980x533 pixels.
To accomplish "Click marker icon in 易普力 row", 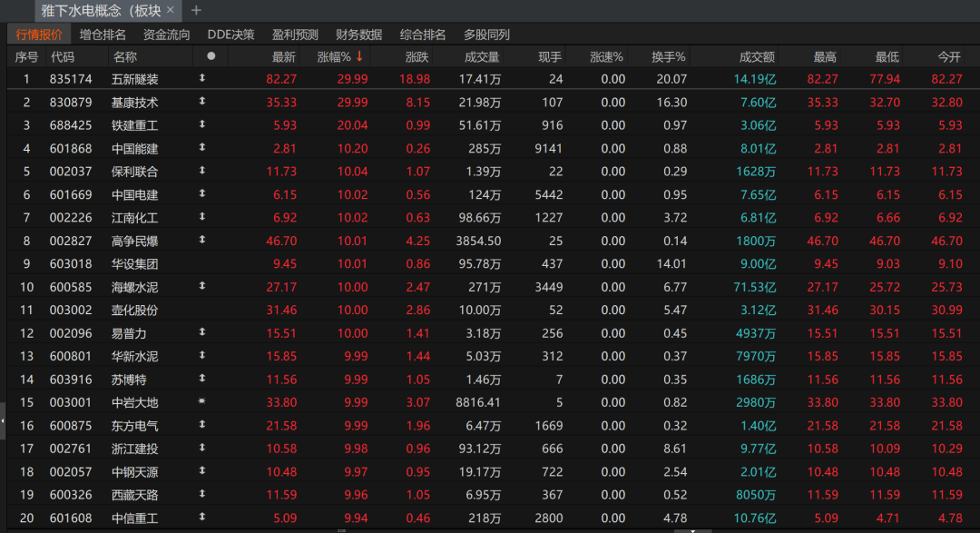I will (x=201, y=332).
